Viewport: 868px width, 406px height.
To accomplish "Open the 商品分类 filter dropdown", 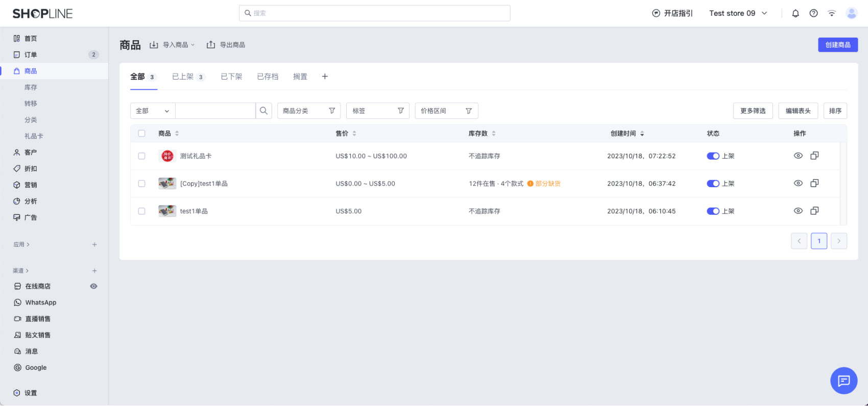I will click(308, 111).
